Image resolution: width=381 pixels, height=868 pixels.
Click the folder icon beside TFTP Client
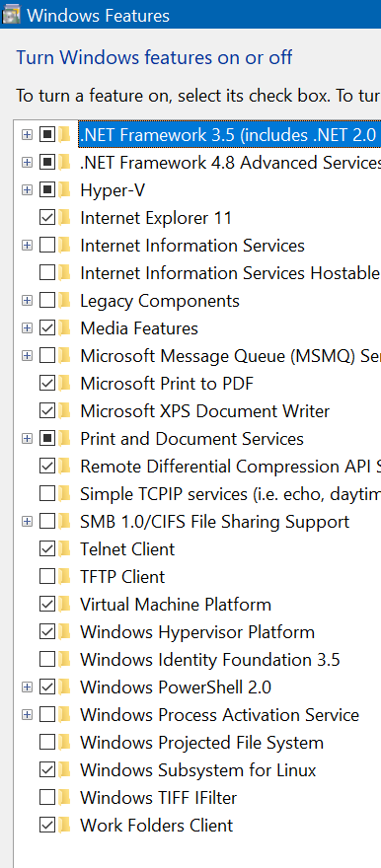pyautogui.click(x=65, y=577)
